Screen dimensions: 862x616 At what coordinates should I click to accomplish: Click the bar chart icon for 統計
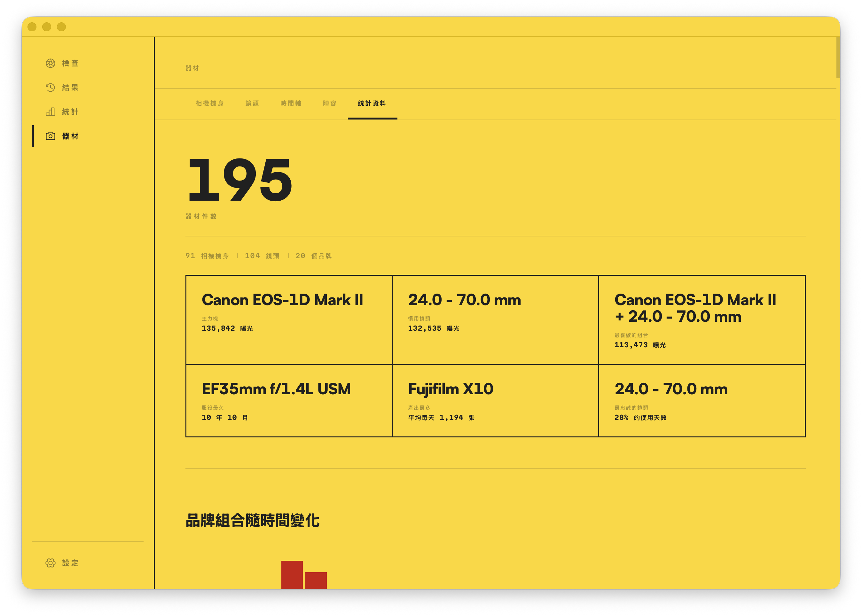pos(51,112)
